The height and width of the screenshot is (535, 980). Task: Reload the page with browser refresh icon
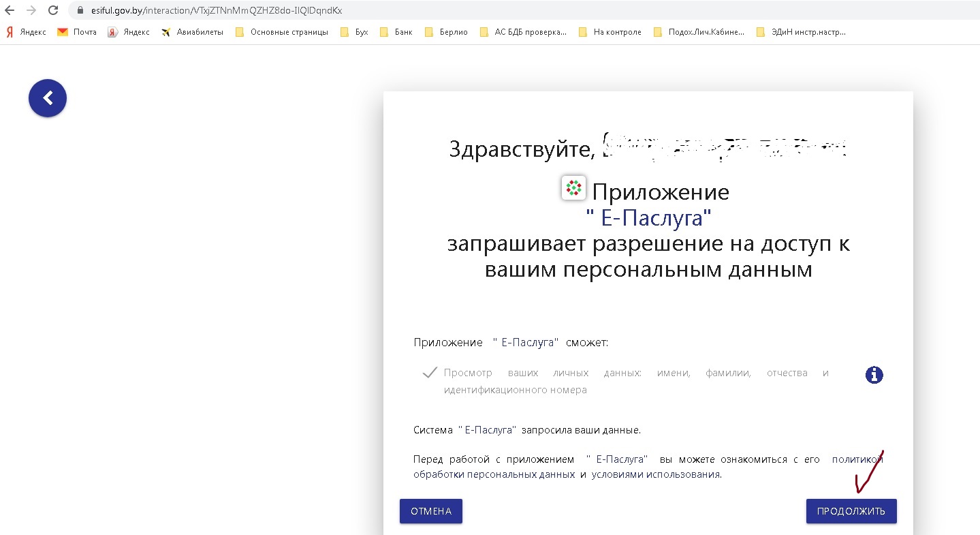[x=53, y=10]
